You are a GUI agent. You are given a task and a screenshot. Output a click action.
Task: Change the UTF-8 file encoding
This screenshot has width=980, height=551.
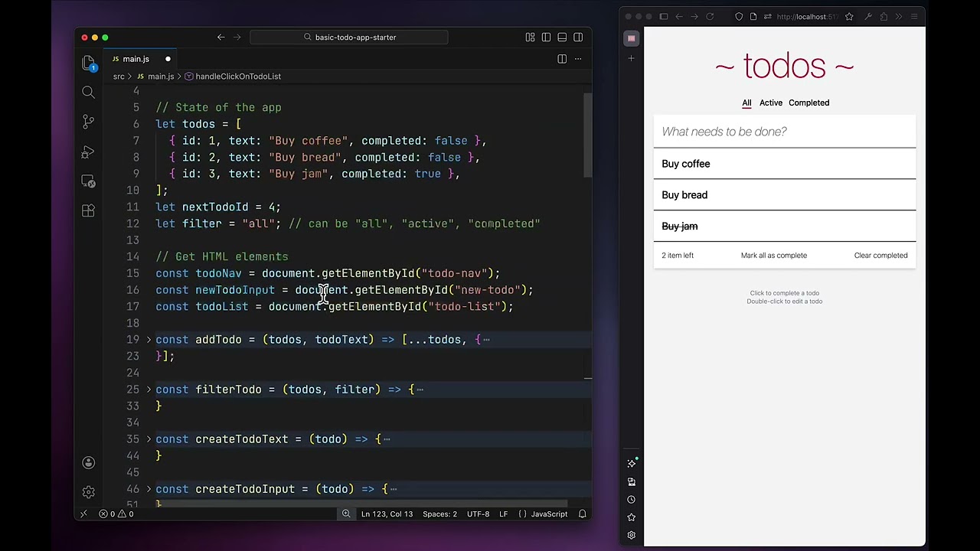click(478, 514)
